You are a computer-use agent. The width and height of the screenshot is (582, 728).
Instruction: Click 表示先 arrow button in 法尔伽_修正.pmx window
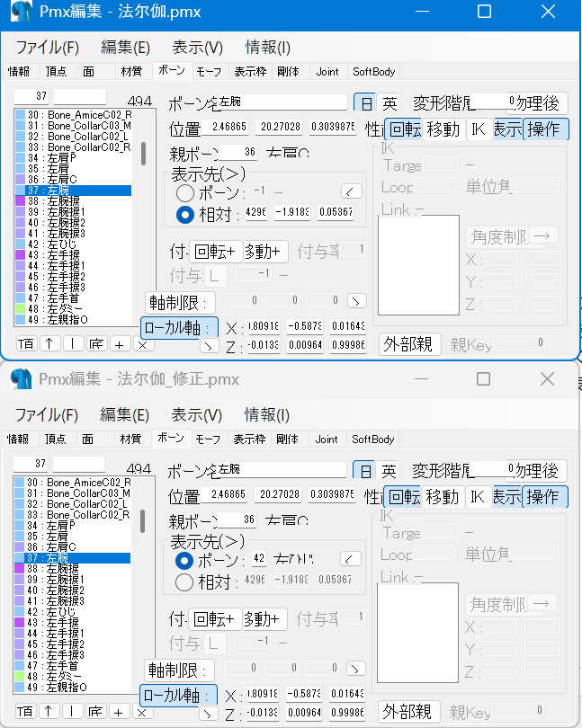(351, 559)
